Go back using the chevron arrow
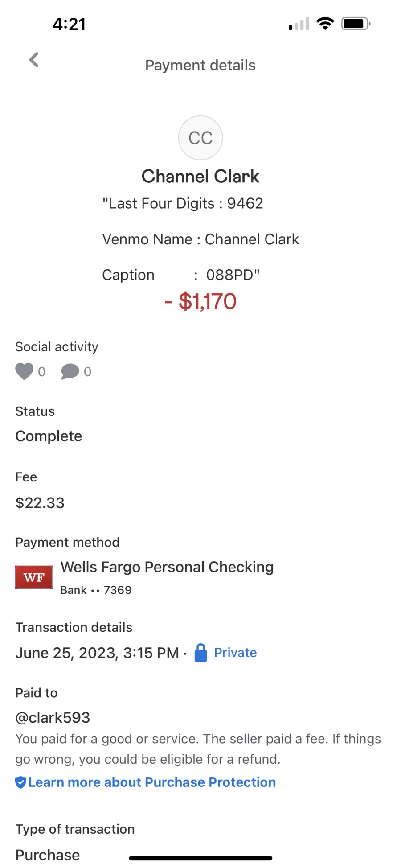Screen dimensions: 401x868 coord(34,60)
